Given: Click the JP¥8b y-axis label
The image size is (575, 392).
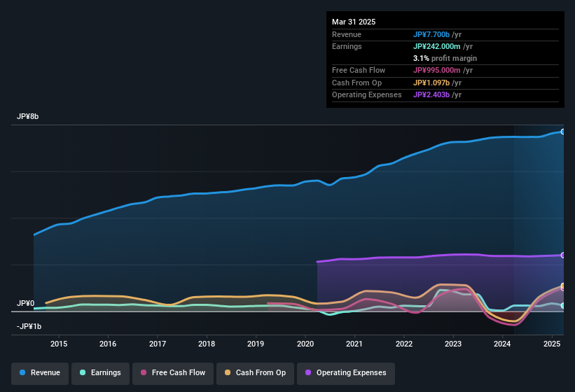Looking at the screenshot, I should click(x=27, y=116).
